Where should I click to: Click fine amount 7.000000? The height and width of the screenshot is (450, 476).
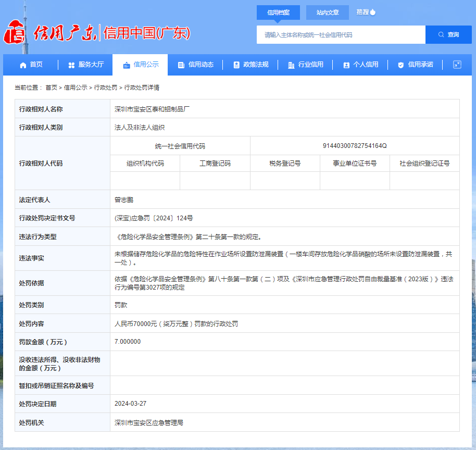pyautogui.click(x=128, y=342)
